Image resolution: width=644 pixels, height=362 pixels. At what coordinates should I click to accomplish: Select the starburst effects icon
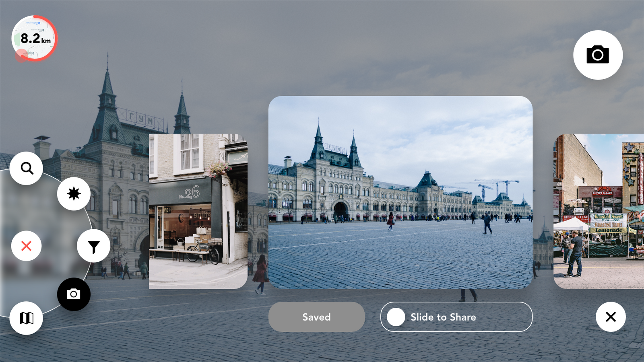point(74,194)
